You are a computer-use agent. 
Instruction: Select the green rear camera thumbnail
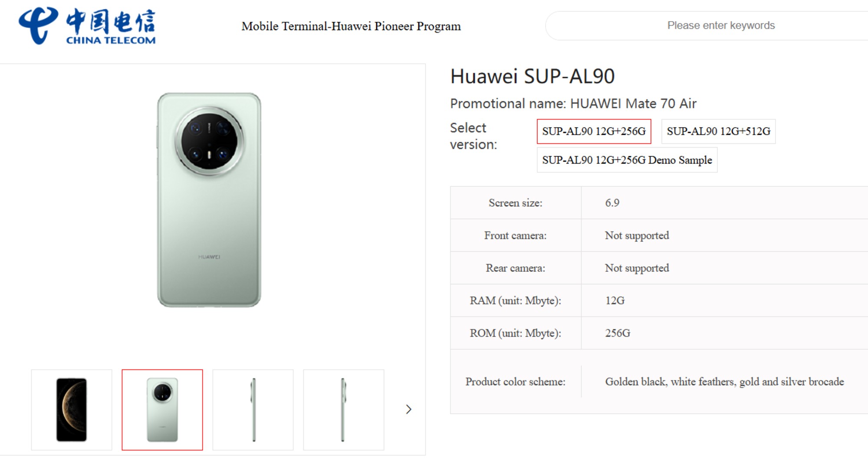point(162,410)
